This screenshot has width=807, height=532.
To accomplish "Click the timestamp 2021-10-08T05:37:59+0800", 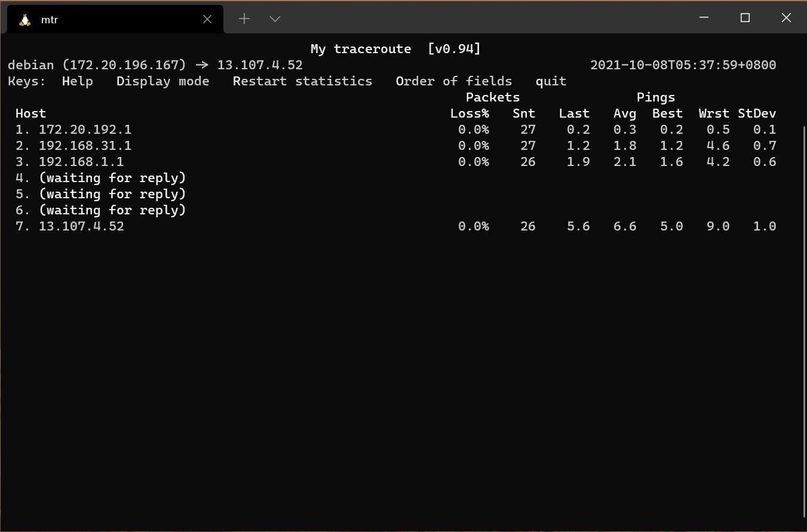I will pos(683,65).
